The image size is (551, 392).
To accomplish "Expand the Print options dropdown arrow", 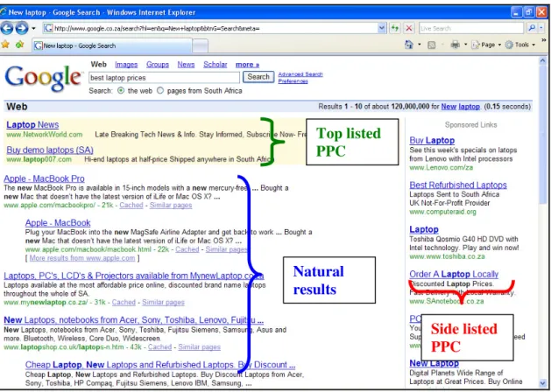I will click(466, 45).
